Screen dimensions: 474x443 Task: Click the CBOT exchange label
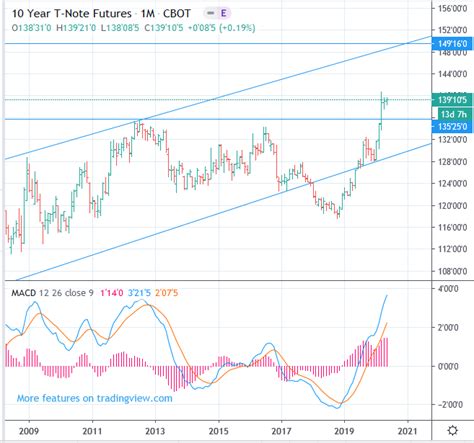coord(176,14)
